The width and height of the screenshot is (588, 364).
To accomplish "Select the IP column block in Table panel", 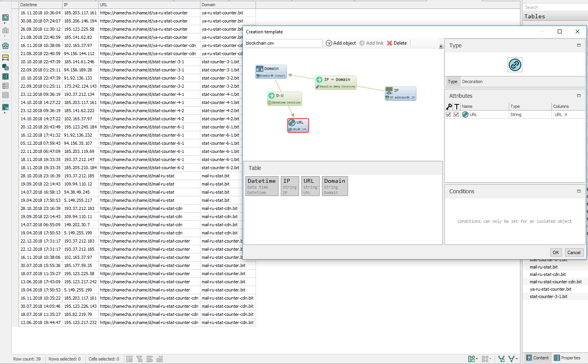I will point(290,186).
